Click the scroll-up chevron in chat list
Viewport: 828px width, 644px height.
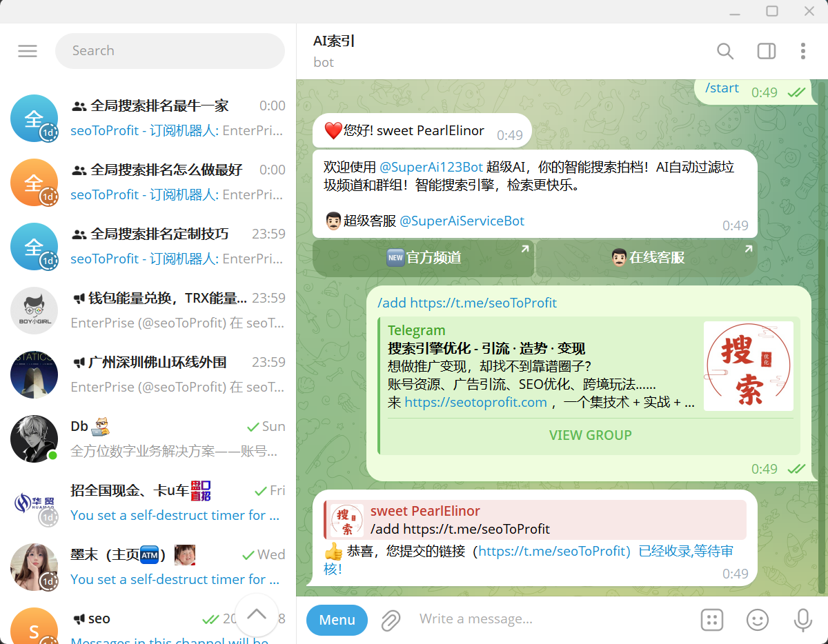[257, 614]
